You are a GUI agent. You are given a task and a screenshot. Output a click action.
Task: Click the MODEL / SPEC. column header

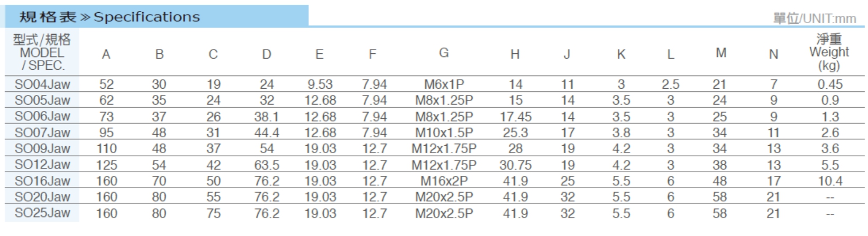42,52
